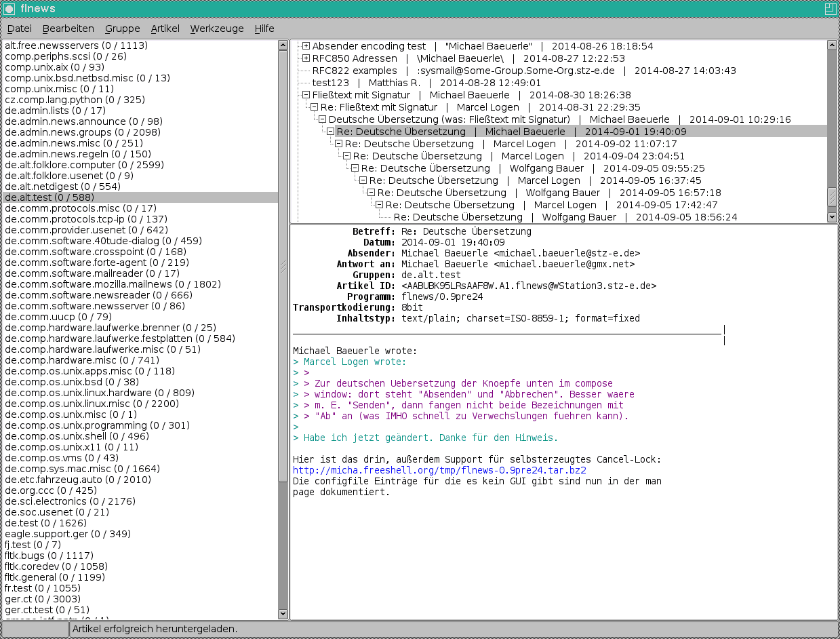Expand the 'Absender encoding test' thread
This screenshot has width=840, height=639.
[306, 46]
